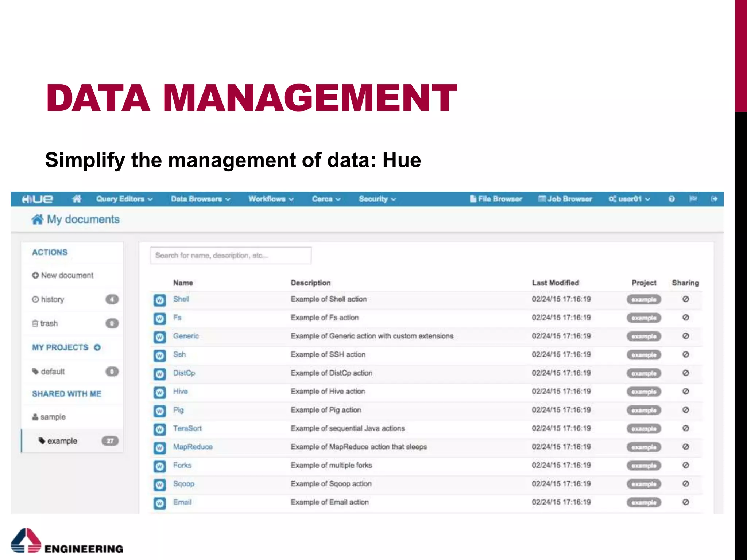Click example project tag in TeraSort row
Viewport: 747px width, 560px height.
click(644, 429)
